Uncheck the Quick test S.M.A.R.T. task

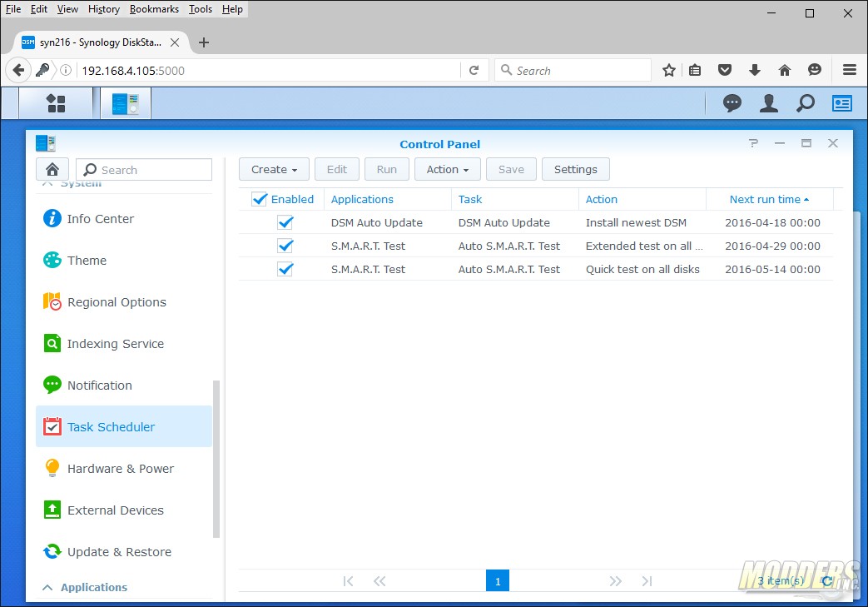point(285,269)
